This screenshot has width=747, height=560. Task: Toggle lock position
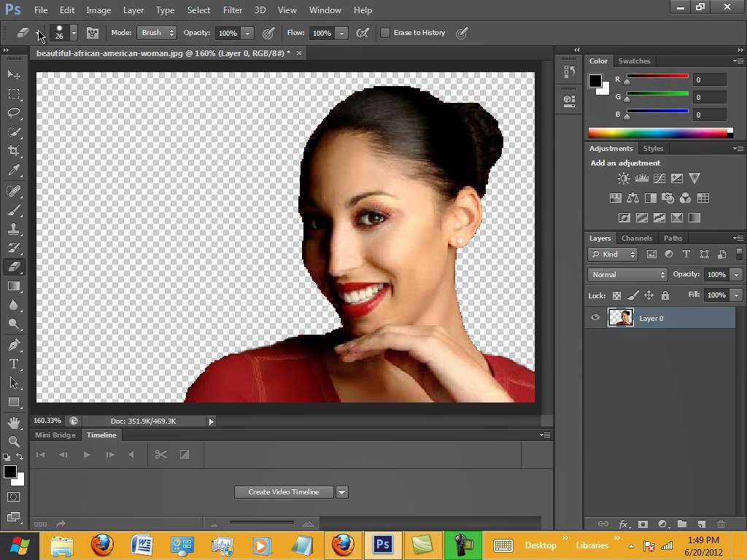click(649, 296)
